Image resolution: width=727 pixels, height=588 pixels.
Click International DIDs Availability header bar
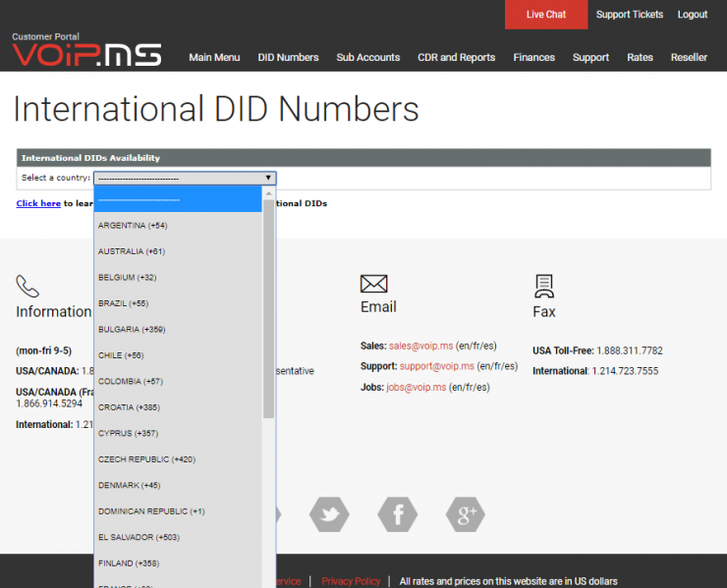(363, 157)
